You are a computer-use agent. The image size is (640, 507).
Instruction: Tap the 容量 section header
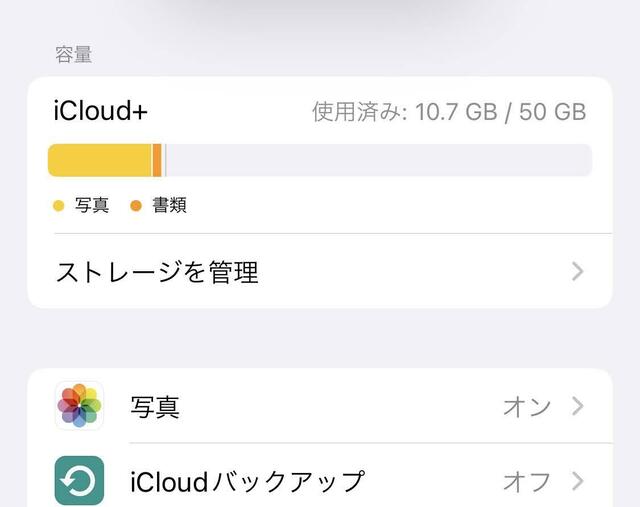[x=73, y=55]
